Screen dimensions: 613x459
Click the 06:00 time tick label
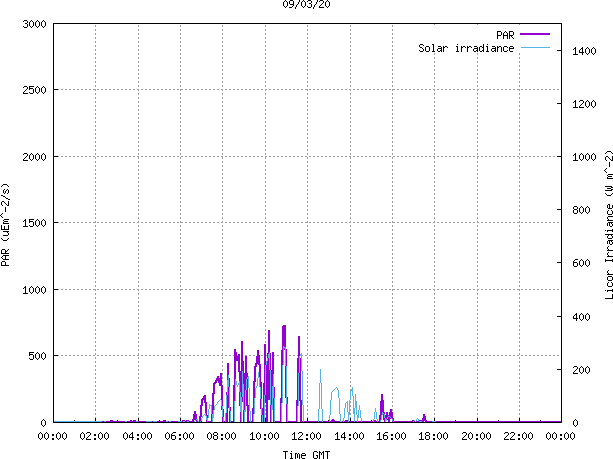179,436
